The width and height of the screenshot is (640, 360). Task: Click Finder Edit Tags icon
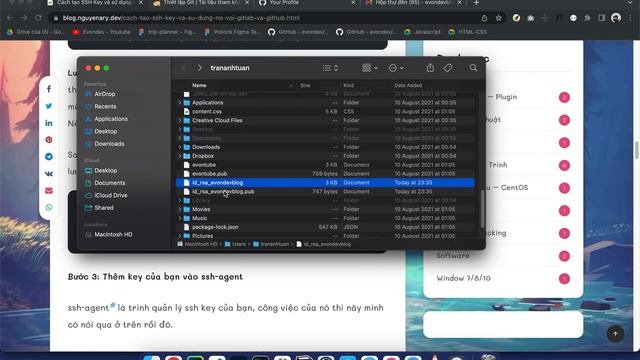[448, 68]
